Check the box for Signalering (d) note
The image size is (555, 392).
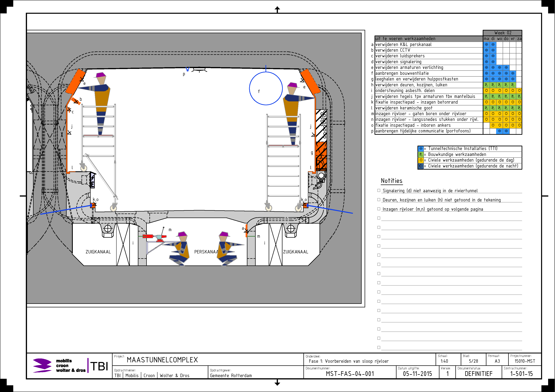(379, 190)
